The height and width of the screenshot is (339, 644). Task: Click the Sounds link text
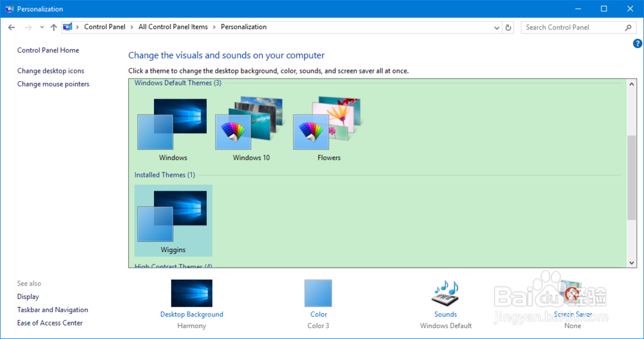tap(446, 314)
